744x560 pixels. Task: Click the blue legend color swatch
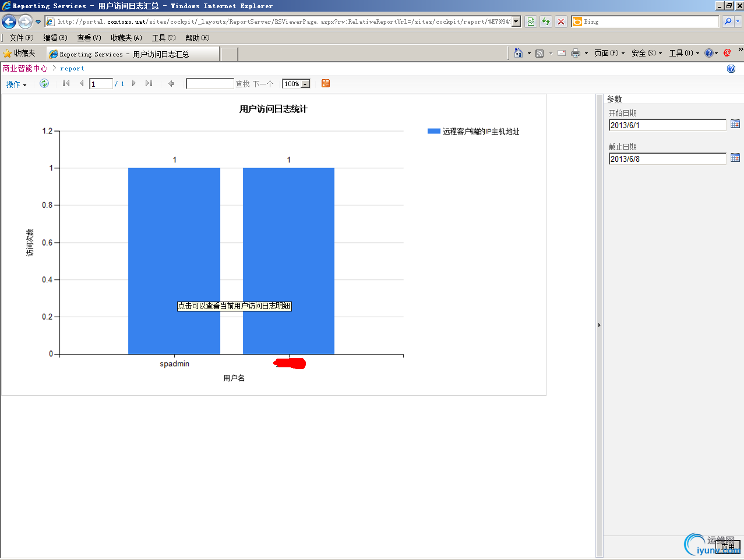pos(433,132)
